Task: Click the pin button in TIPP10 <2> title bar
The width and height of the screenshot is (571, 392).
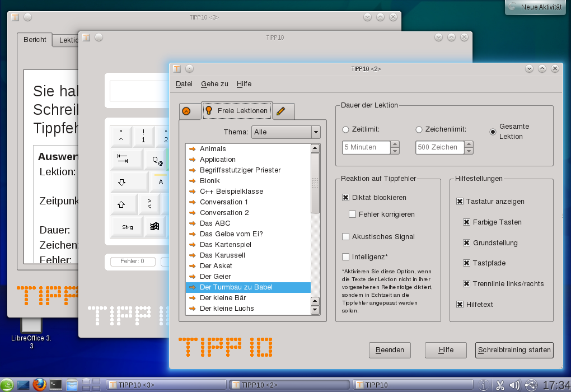Action: coord(189,68)
